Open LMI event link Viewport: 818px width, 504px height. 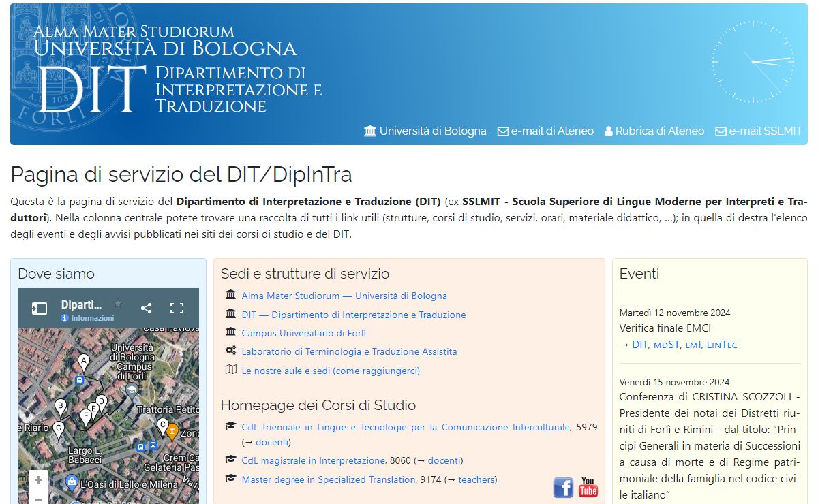(693, 345)
